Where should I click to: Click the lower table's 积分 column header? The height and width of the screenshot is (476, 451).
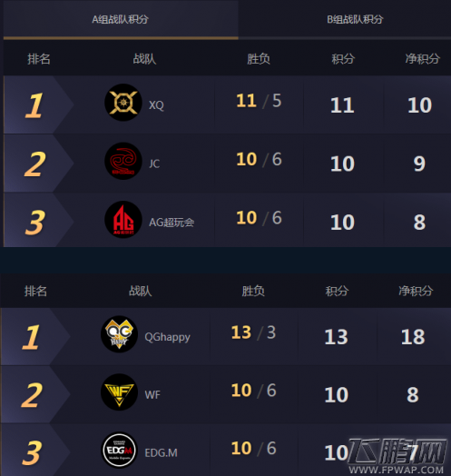coord(337,291)
